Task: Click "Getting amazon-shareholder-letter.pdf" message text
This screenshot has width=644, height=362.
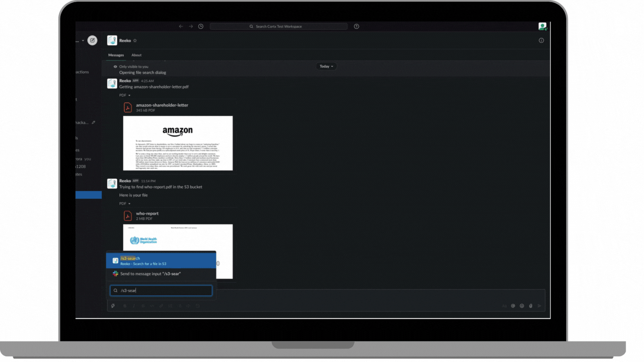Action: point(154,87)
